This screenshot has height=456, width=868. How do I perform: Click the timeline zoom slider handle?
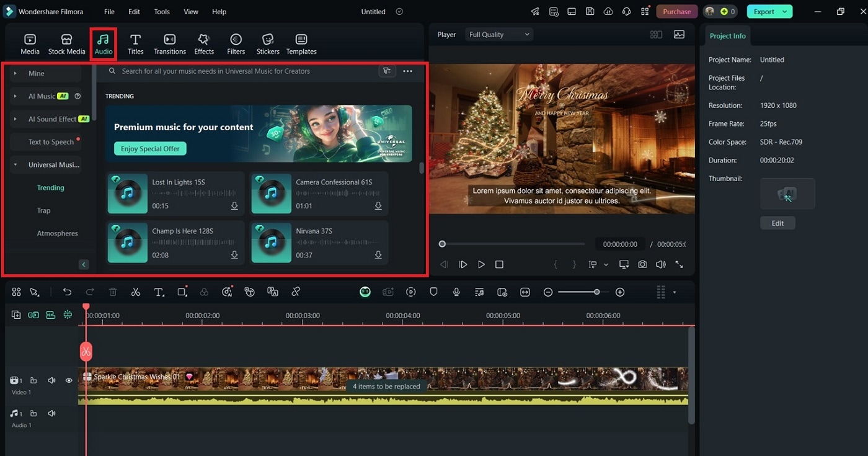pyautogui.click(x=596, y=292)
